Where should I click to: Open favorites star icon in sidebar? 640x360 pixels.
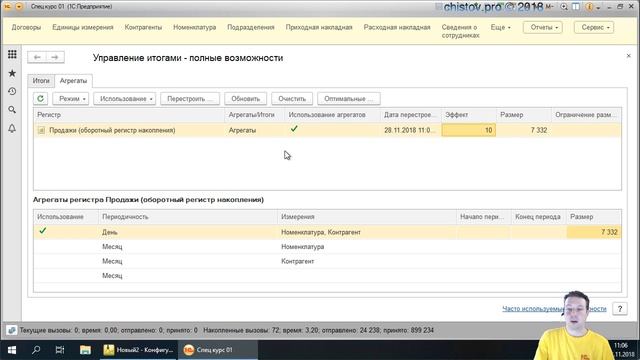click(12, 73)
